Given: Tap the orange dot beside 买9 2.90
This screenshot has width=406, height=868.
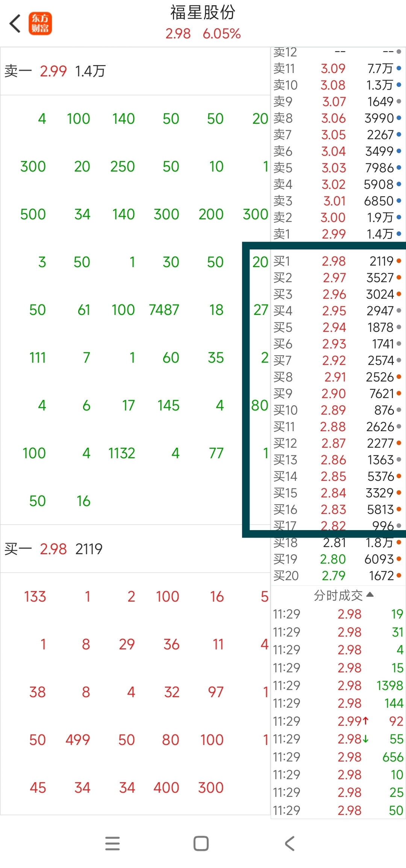Looking at the screenshot, I should [x=399, y=393].
